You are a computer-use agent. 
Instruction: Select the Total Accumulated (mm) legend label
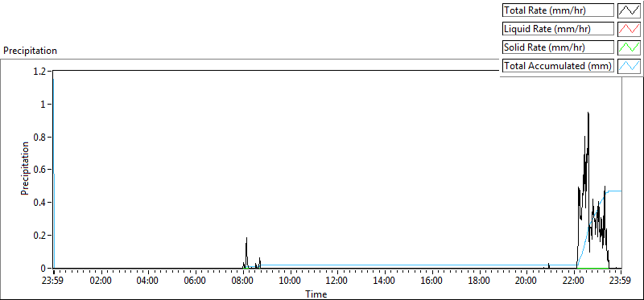pos(558,66)
